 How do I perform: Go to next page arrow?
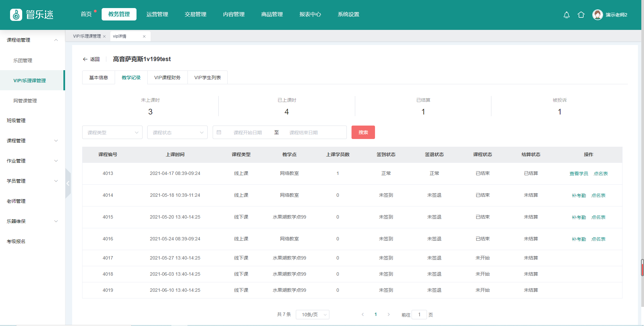coord(388,315)
